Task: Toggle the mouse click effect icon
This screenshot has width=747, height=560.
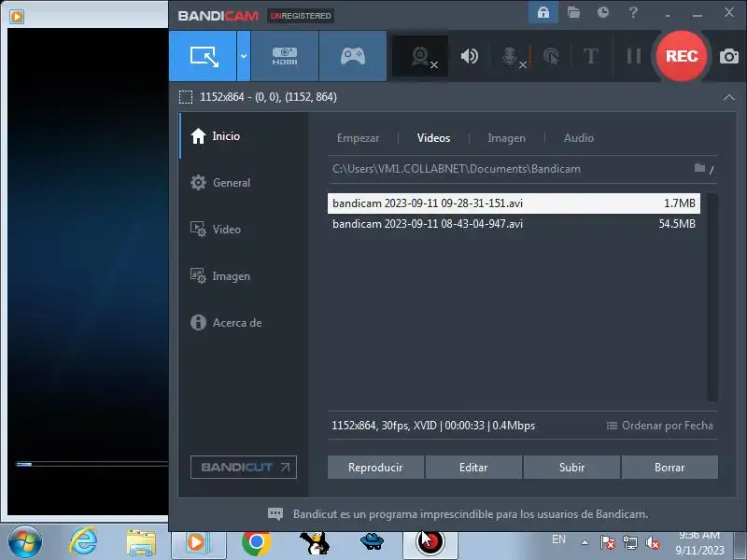Action: coord(551,56)
